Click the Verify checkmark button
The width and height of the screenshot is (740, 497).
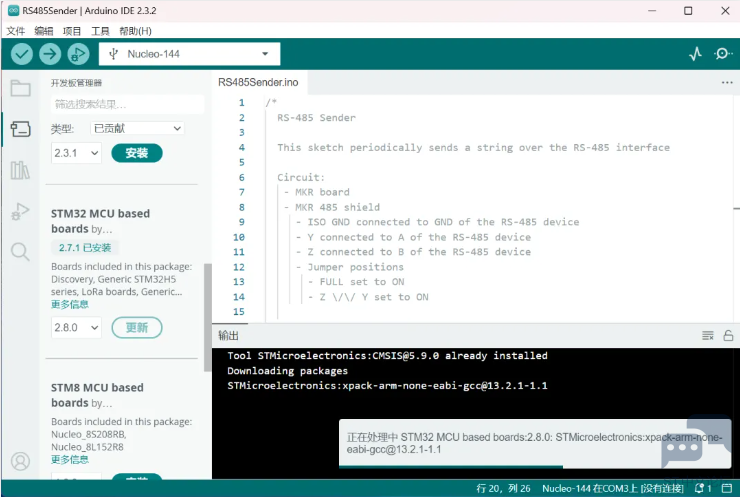point(22,54)
